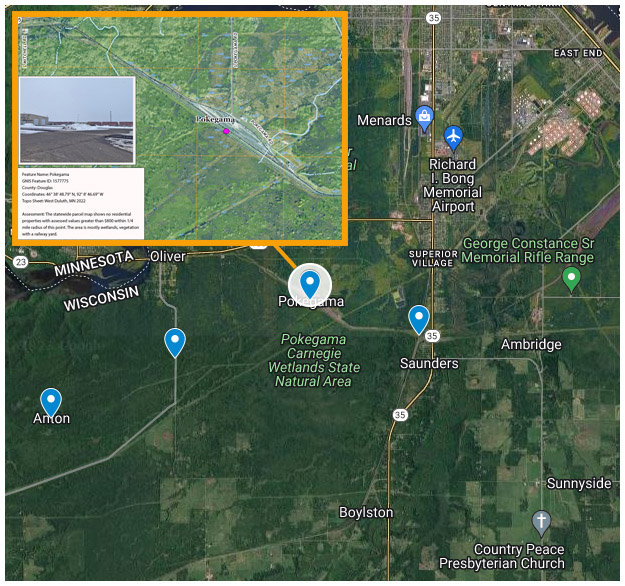Select the blue pin on the road south of Oliver
This screenshot has height=586, width=625.
[175, 343]
